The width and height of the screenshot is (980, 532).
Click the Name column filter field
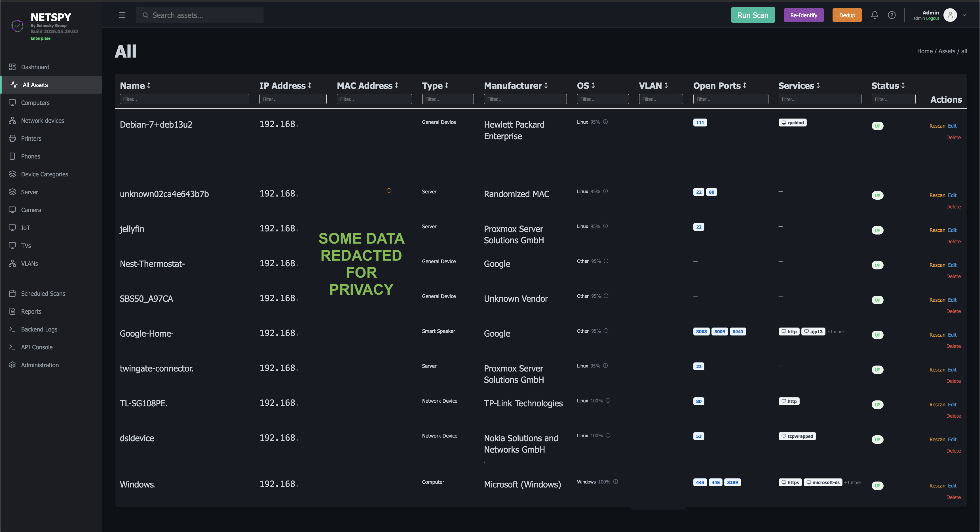click(x=185, y=99)
